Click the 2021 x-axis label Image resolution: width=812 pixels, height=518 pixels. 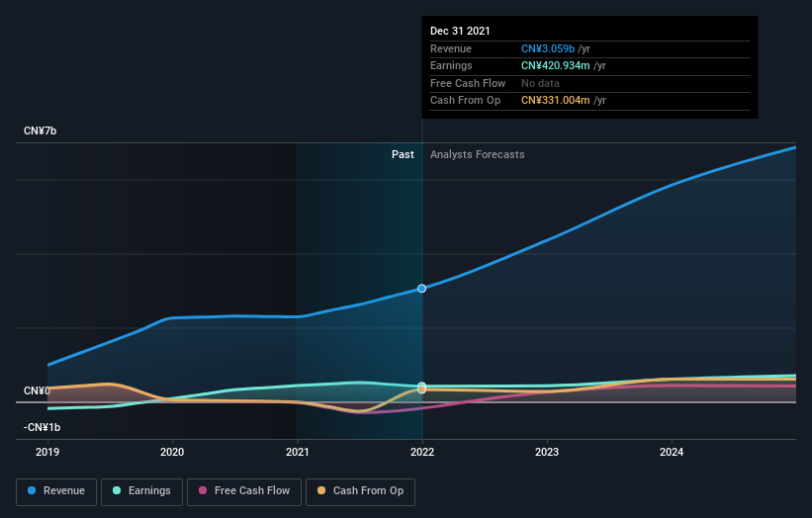pyautogui.click(x=298, y=453)
